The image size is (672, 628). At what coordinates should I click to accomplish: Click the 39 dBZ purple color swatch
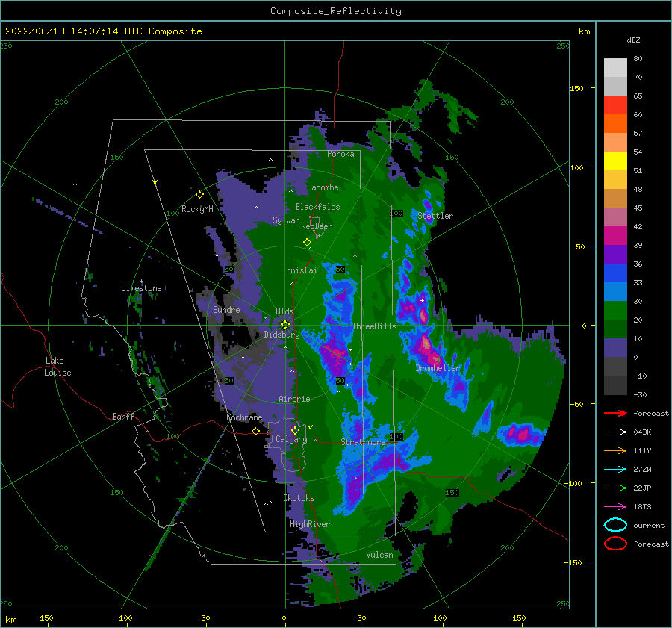[615, 254]
